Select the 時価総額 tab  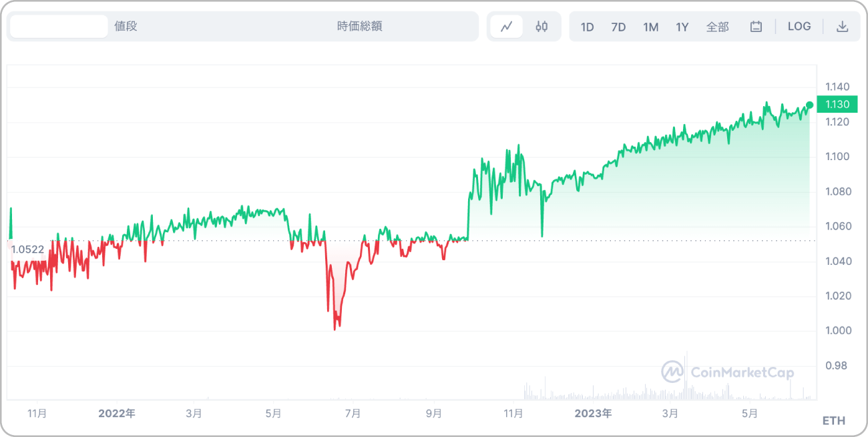[x=360, y=27]
